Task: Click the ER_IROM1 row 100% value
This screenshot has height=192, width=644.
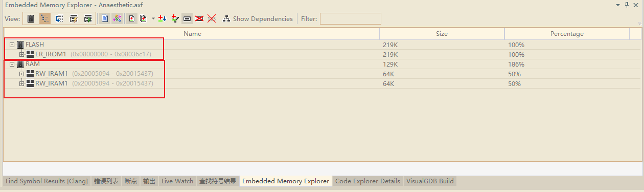Action: coord(516,54)
